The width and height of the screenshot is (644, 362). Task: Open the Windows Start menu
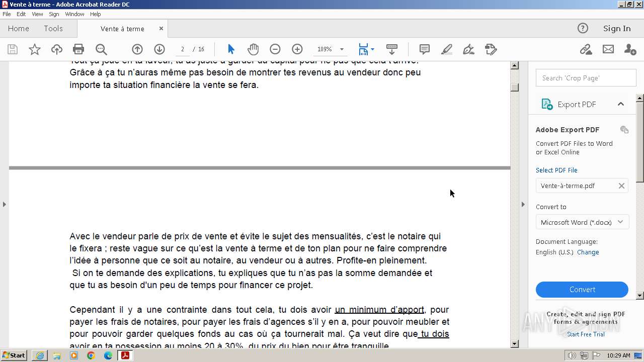click(14, 355)
